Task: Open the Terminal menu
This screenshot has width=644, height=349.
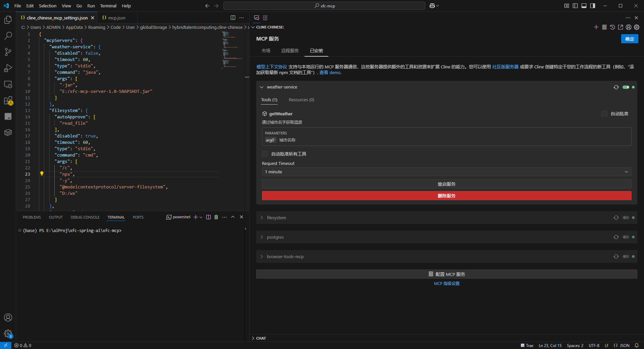Action: pos(108,6)
